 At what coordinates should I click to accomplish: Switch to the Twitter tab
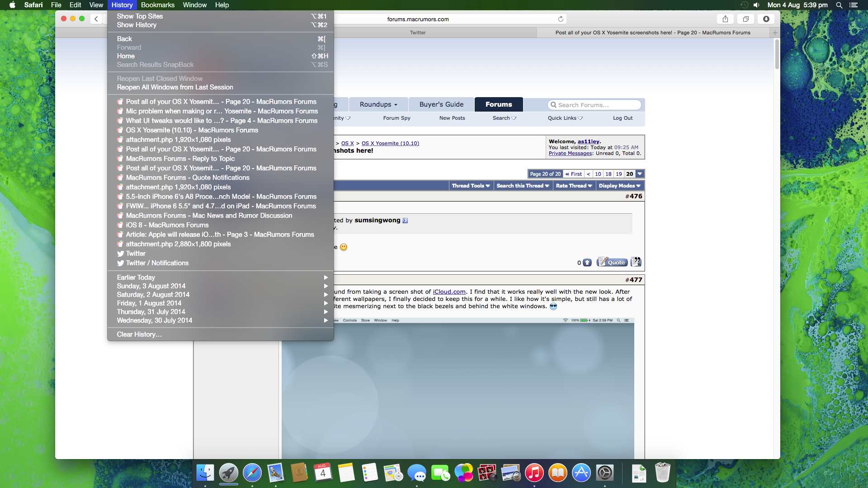pyautogui.click(x=418, y=33)
